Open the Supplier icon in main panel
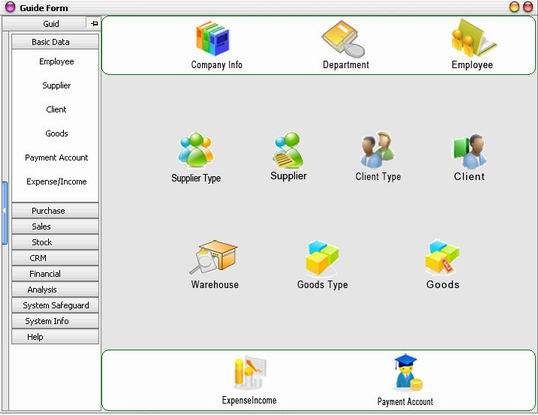 click(288, 150)
